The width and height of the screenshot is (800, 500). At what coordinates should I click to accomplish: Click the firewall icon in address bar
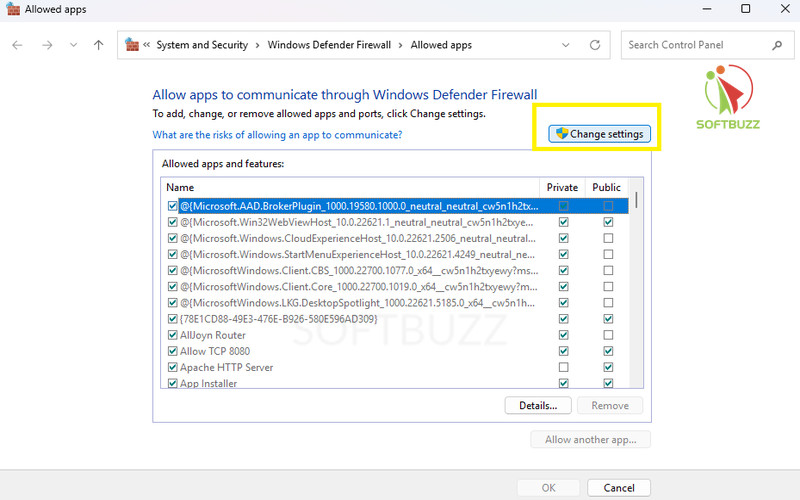[x=132, y=44]
